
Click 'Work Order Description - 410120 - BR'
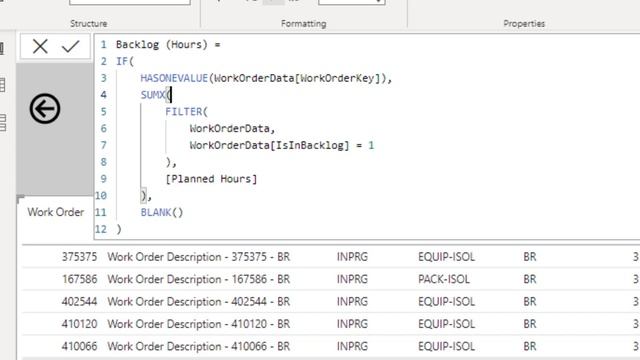[x=199, y=324]
